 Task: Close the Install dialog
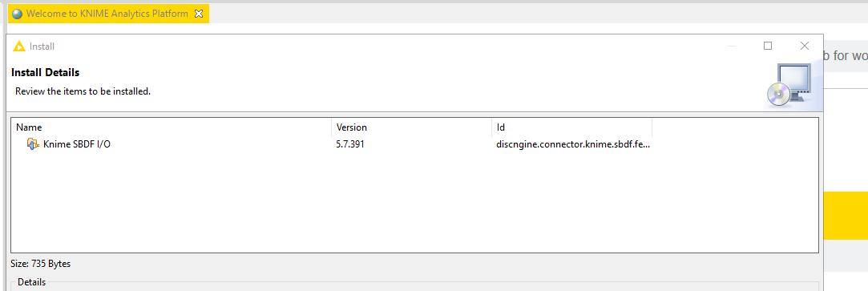click(805, 46)
